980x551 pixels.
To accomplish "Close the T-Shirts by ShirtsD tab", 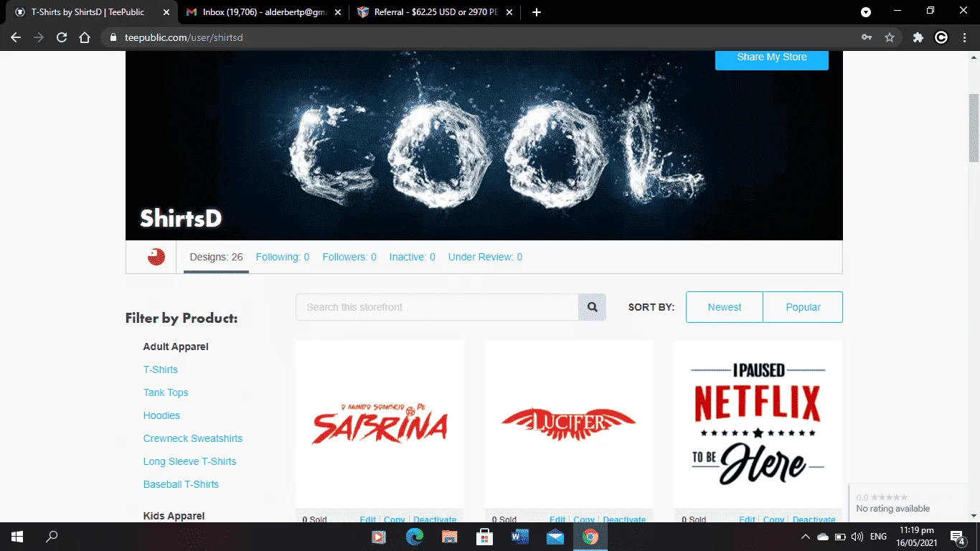I will click(x=166, y=12).
